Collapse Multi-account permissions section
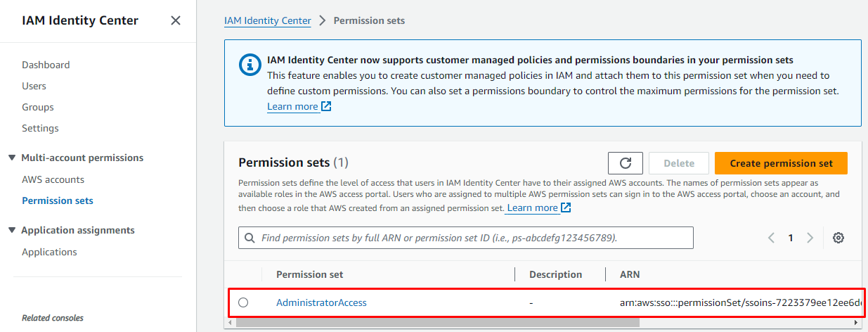 [x=12, y=158]
